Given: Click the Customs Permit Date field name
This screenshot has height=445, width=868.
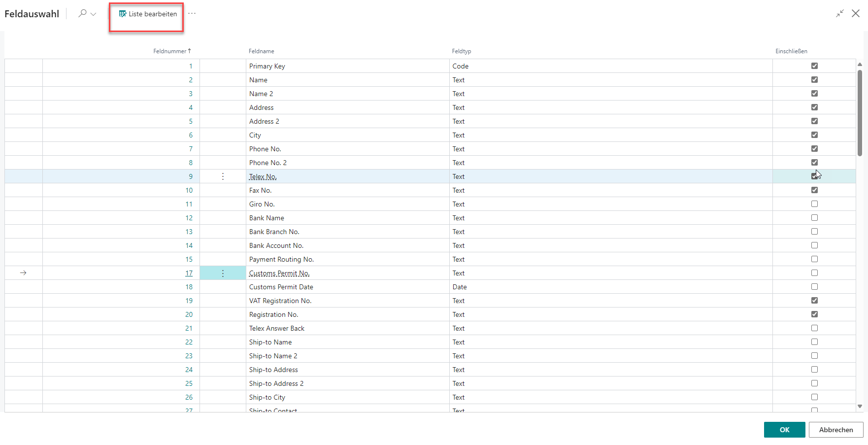Looking at the screenshot, I should pyautogui.click(x=281, y=287).
